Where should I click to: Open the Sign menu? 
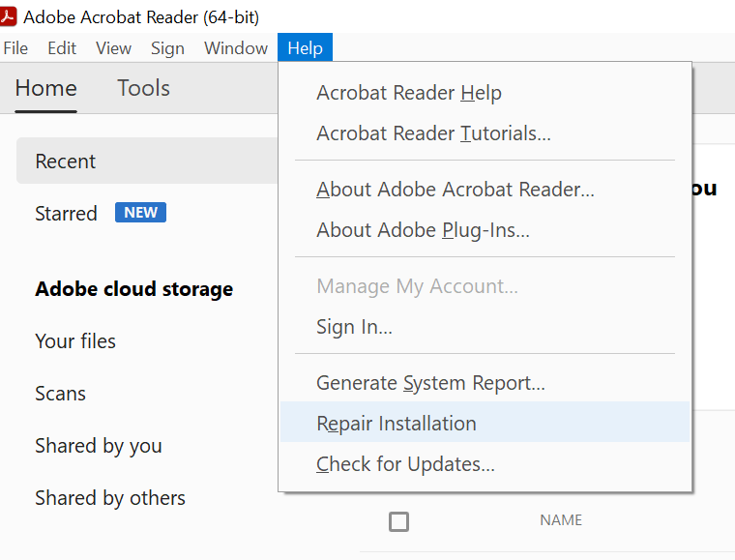[167, 48]
